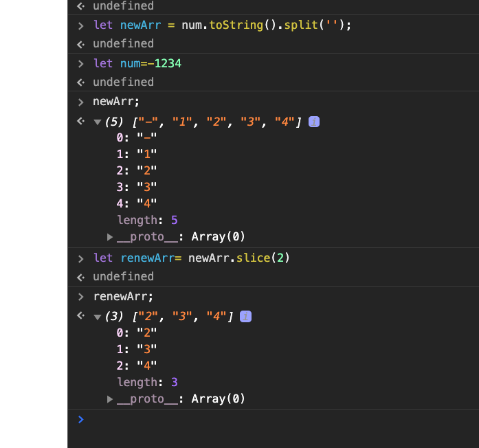Collapse the (5) array output
479x448 pixels.
(98, 122)
